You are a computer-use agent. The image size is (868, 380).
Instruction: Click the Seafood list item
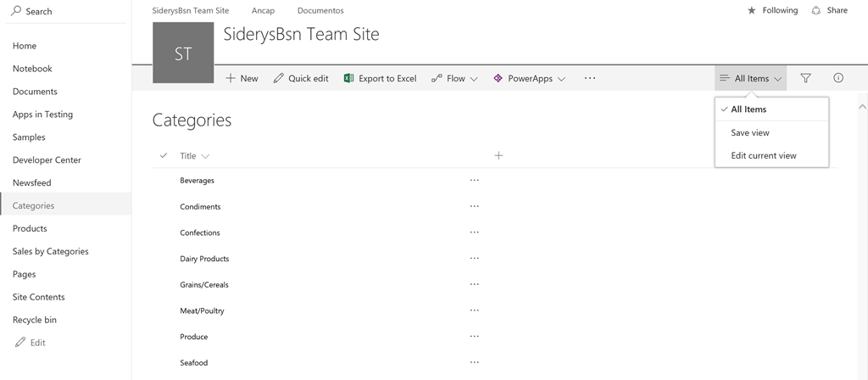(194, 363)
